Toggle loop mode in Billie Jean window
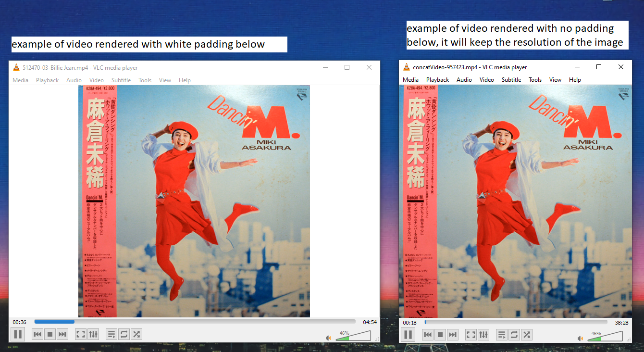Image resolution: width=644 pixels, height=352 pixels. 124,334
